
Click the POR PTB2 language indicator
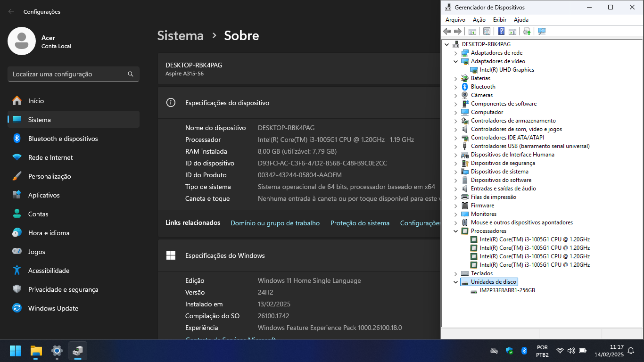tap(542, 351)
